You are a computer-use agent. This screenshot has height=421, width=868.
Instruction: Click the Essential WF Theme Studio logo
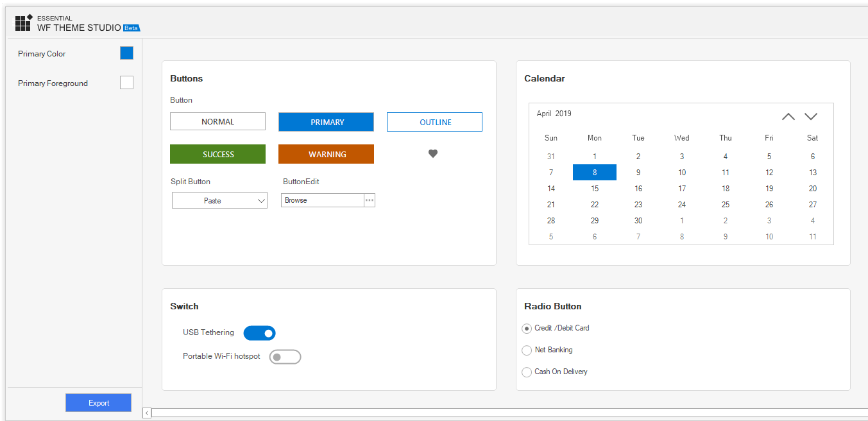coord(24,23)
